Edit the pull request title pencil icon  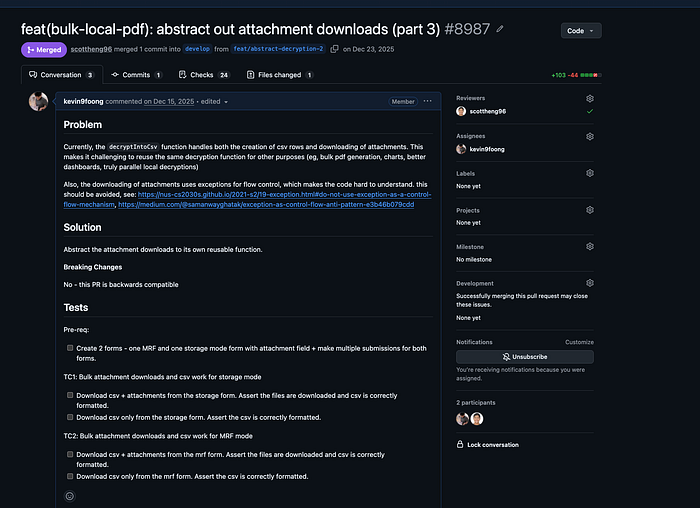click(500, 29)
